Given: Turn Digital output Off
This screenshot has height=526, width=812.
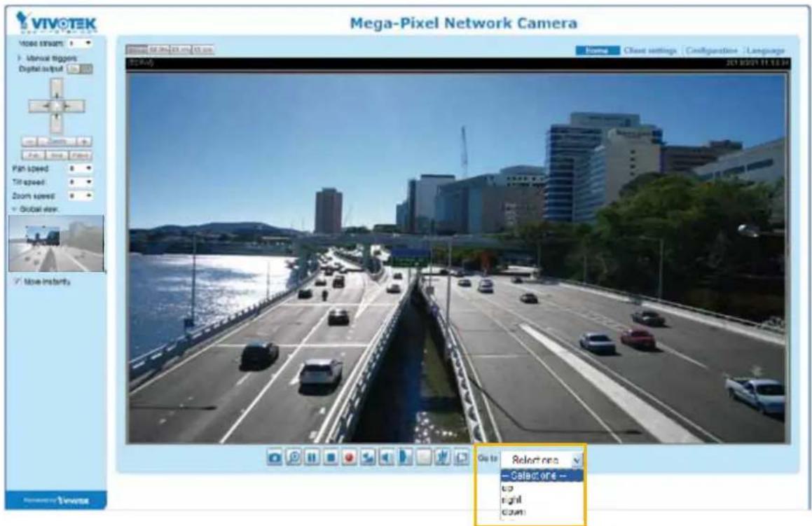Looking at the screenshot, I should 87,69.
